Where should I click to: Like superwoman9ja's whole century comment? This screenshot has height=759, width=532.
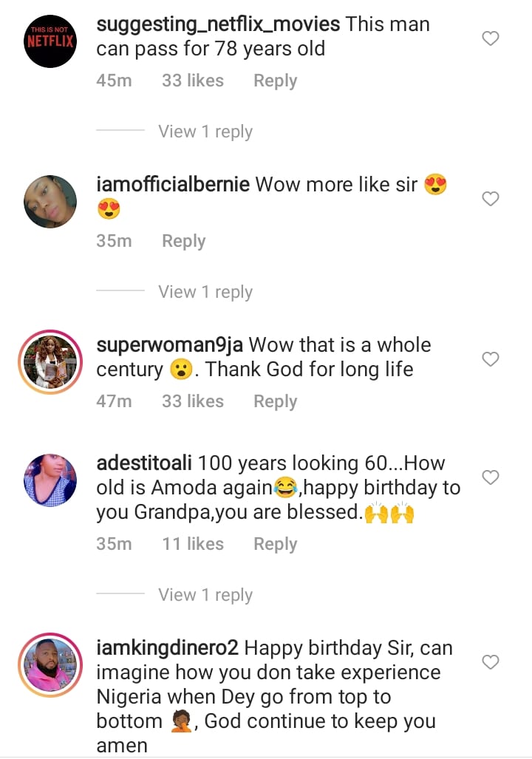tap(491, 359)
